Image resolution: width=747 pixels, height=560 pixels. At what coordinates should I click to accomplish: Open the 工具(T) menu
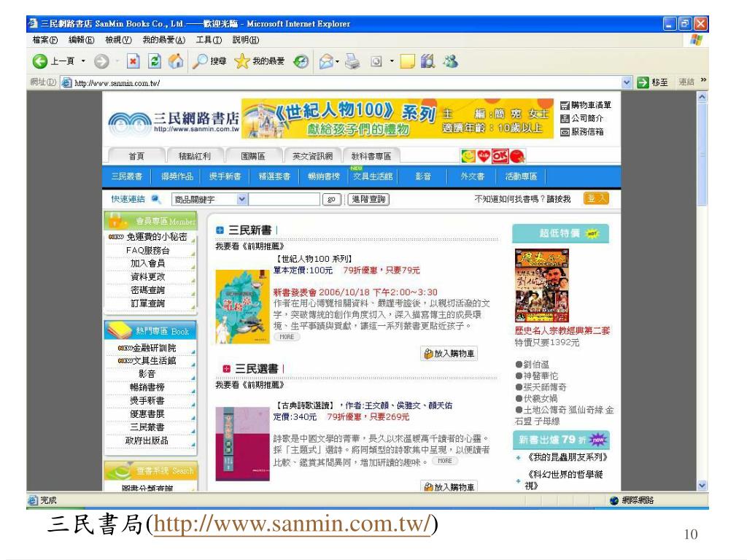[209, 40]
